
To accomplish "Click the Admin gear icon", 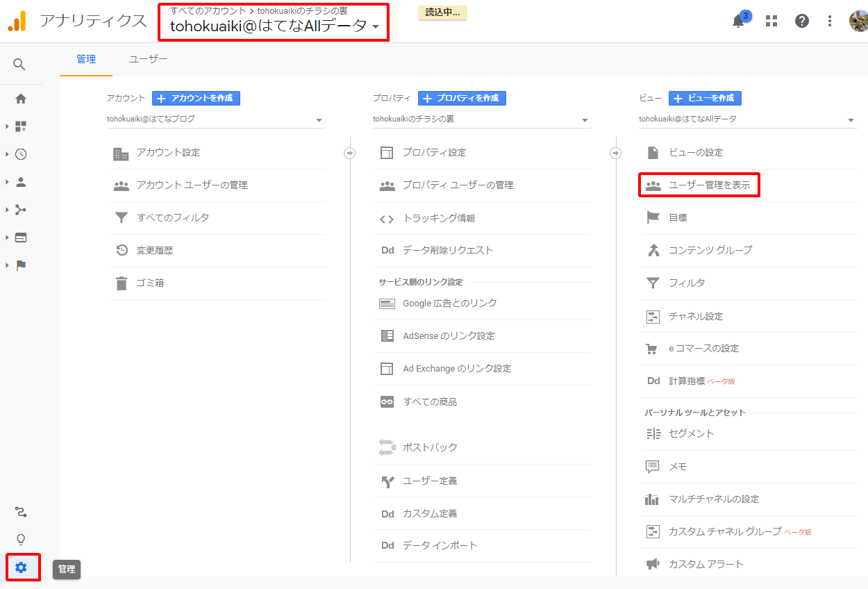I will (21, 567).
